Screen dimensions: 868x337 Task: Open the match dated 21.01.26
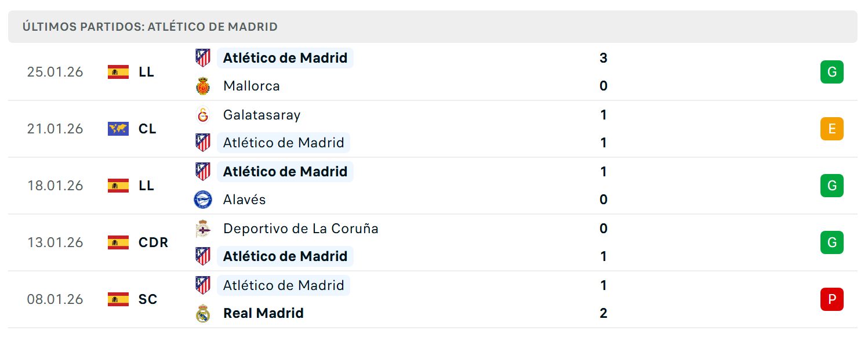pos(433,129)
